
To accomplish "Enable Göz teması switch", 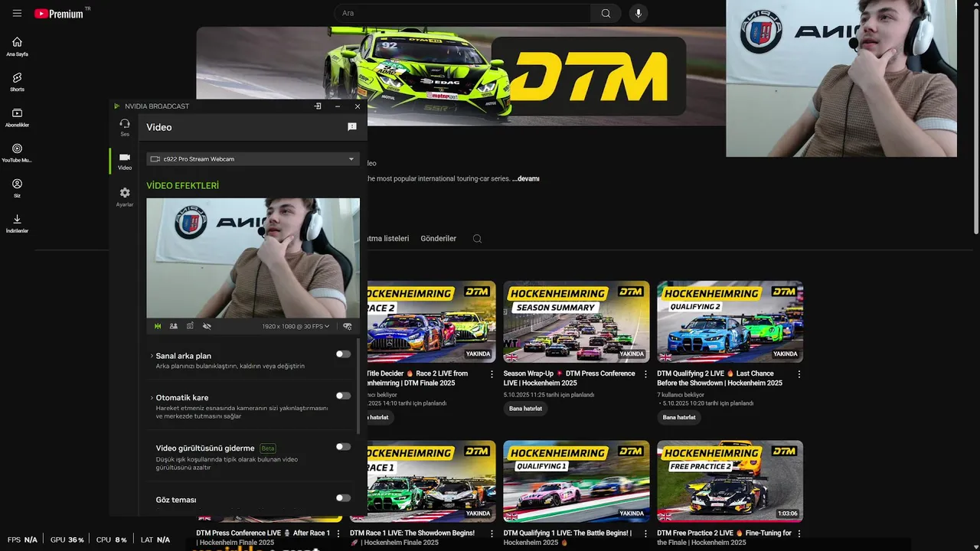I will [343, 498].
